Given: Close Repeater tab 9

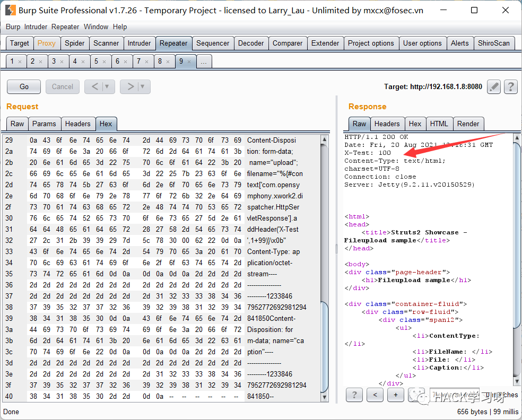Looking at the screenshot, I should point(189,62).
